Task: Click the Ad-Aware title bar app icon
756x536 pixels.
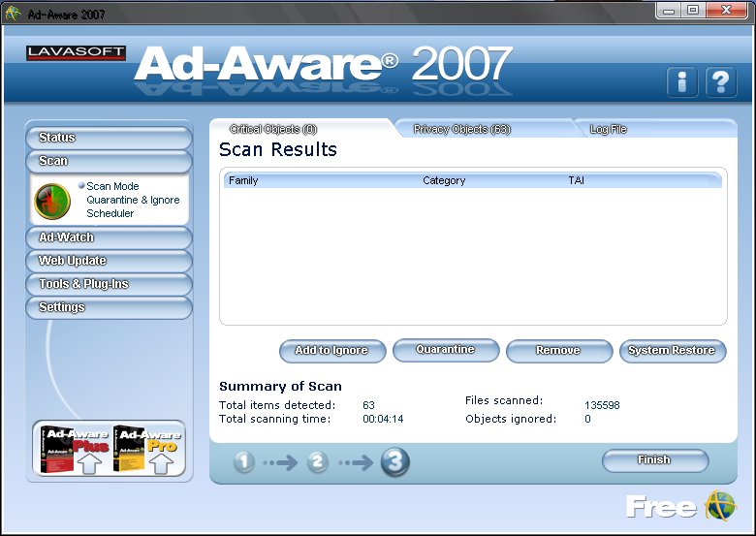Action: pos(13,13)
